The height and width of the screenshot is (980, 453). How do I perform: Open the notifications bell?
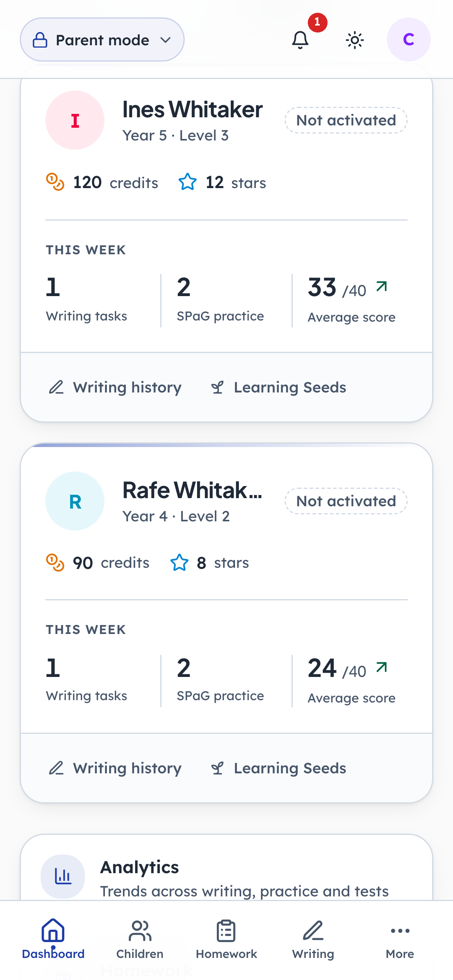[300, 40]
